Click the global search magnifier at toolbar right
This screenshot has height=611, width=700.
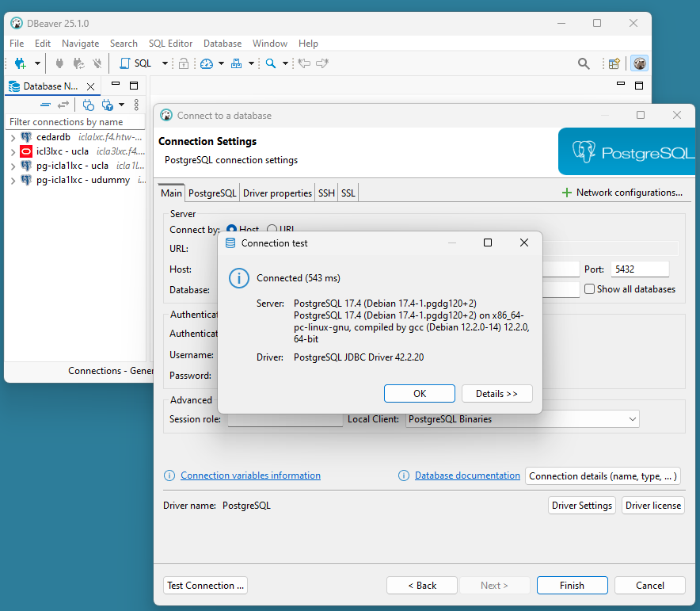click(x=584, y=63)
